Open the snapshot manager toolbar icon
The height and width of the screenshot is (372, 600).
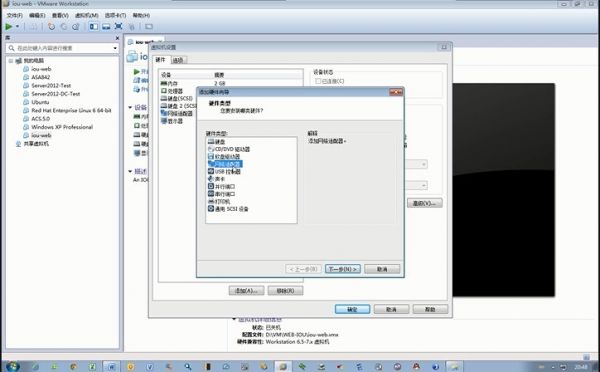coord(76,26)
